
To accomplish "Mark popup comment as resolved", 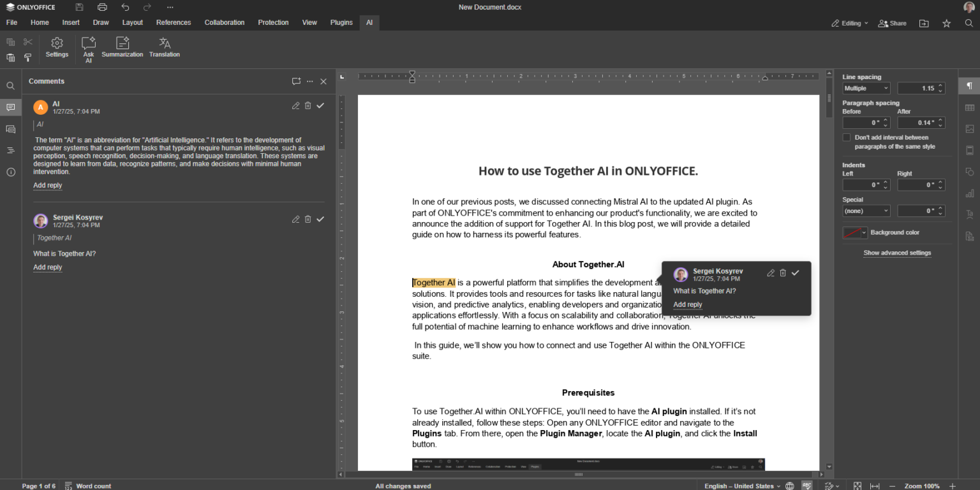I will [x=796, y=272].
